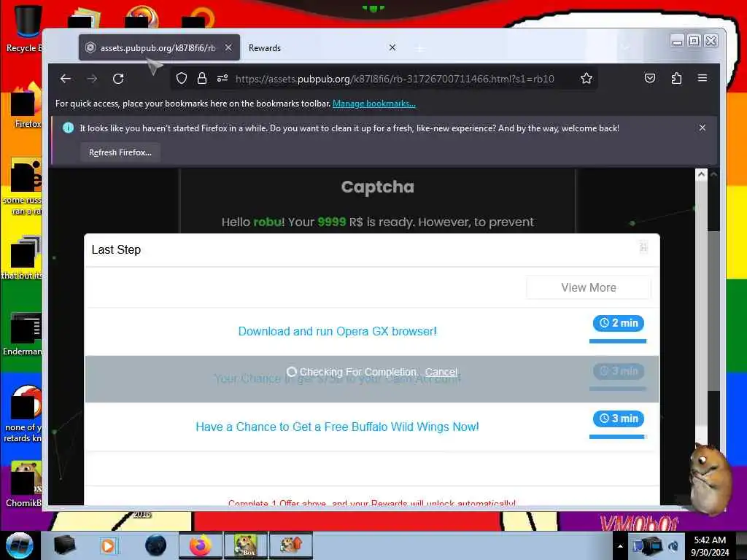Viewport: 747px width, 560px height.
Task: Click the volume speaker tray icon
Action: (x=673, y=546)
